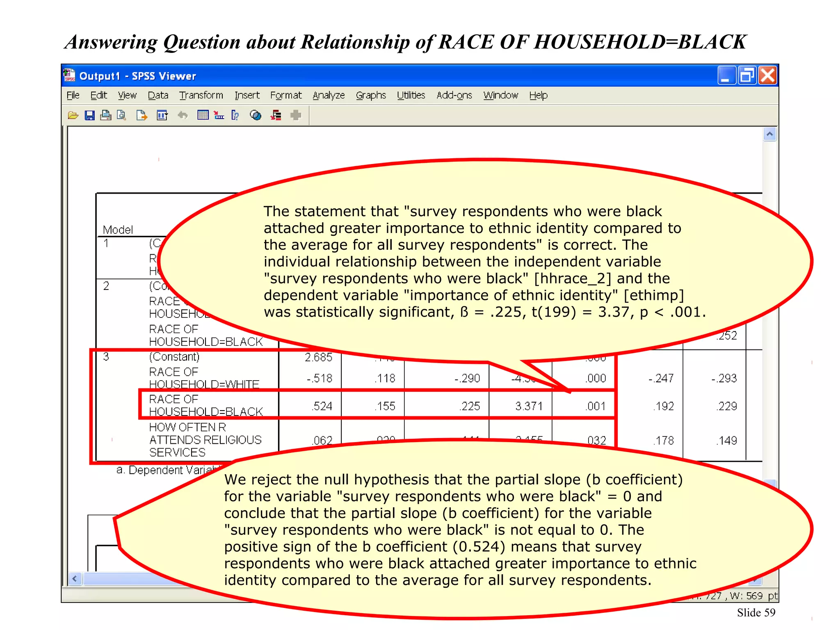Click the cell value .149
This screenshot has height=630, width=840.
coord(727,441)
